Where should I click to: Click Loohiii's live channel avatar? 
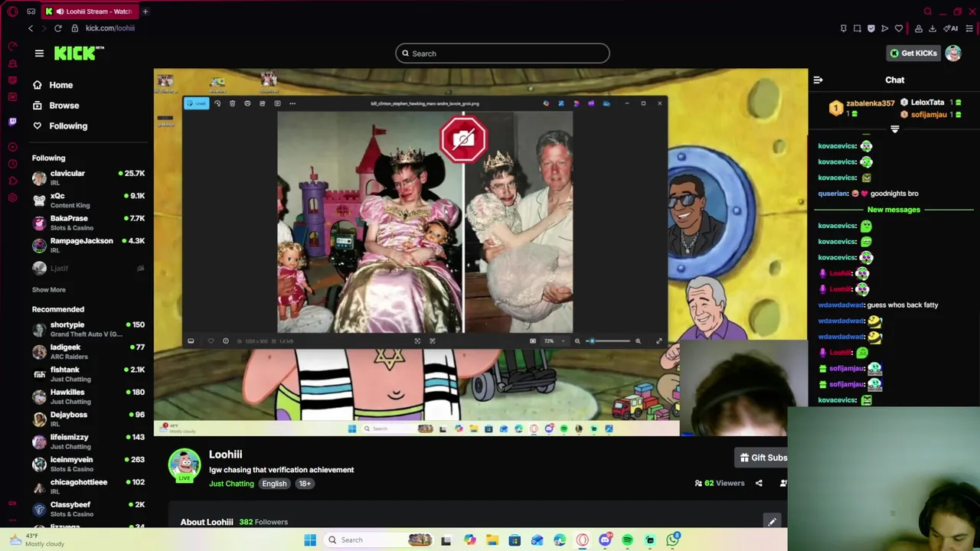pos(185,465)
